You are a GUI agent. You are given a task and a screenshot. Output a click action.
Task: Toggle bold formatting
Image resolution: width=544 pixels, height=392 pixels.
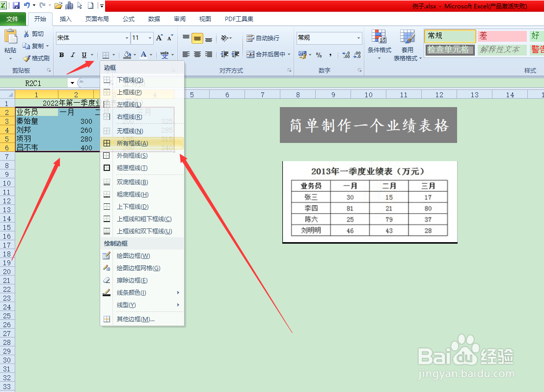[x=61, y=55]
